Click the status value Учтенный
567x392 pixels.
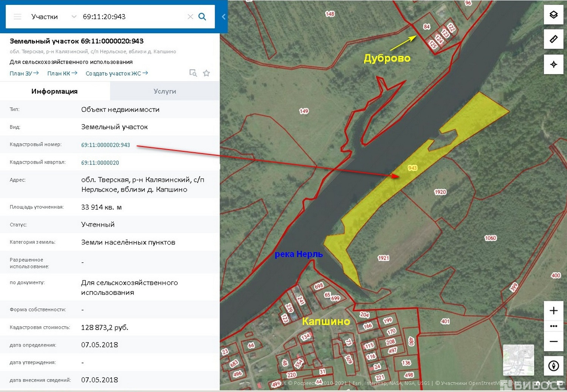click(x=98, y=225)
